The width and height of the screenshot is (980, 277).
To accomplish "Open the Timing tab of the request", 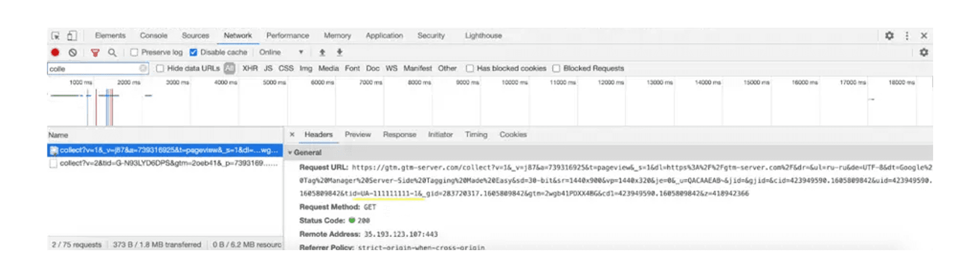I will pyautogui.click(x=476, y=135).
